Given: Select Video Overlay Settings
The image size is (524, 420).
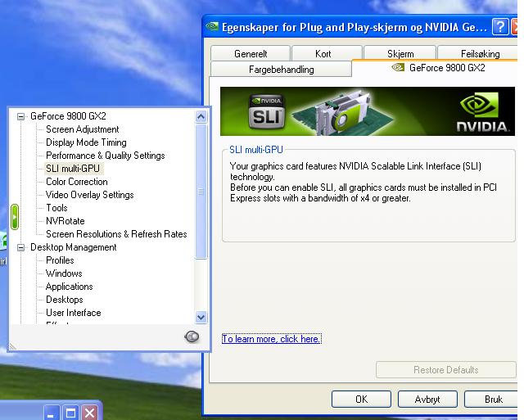Looking at the screenshot, I should coord(89,195).
